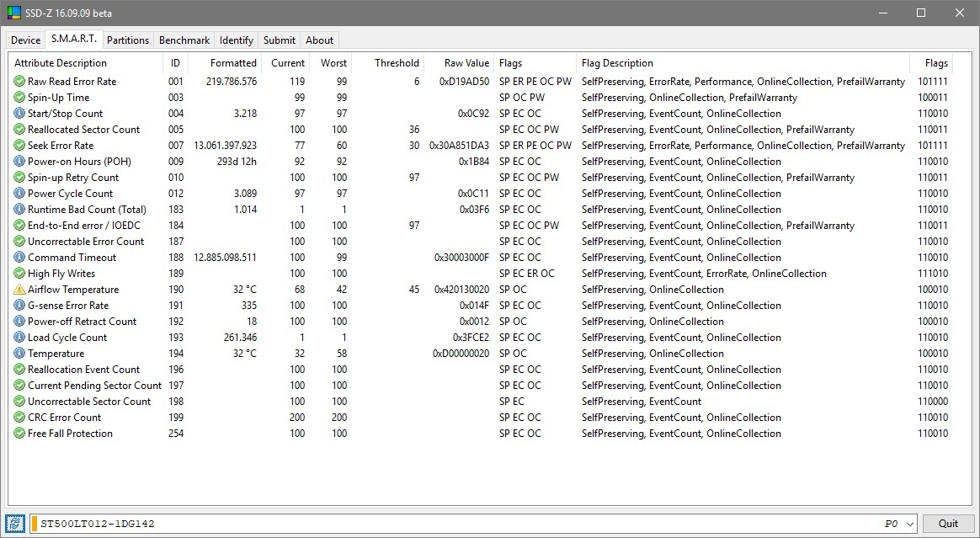Click the info icon for Power-on Hours (POH)
The width and height of the screenshot is (980, 538).
(19, 161)
